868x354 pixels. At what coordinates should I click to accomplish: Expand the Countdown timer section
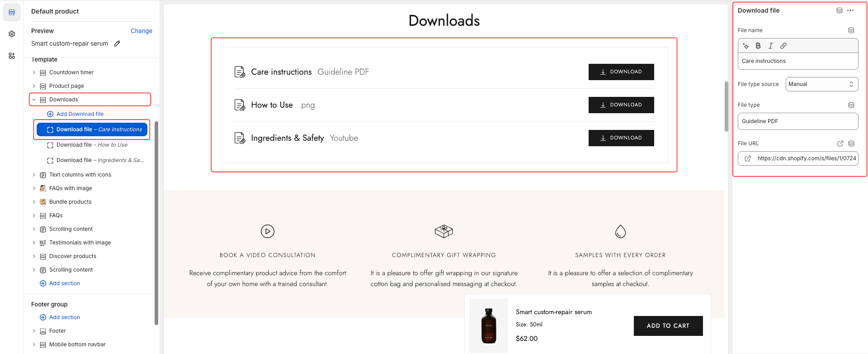click(x=34, y=72)
